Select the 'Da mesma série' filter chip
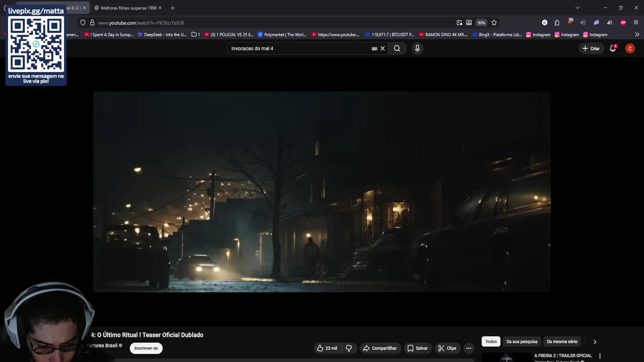The height and width of the screenshot is (362, 644). 562,341
